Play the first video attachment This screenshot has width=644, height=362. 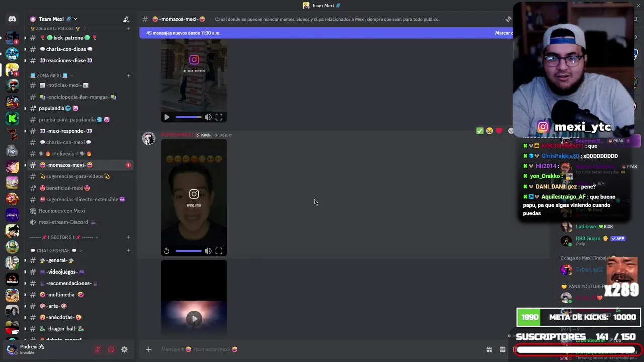click(x=167, y=117)
